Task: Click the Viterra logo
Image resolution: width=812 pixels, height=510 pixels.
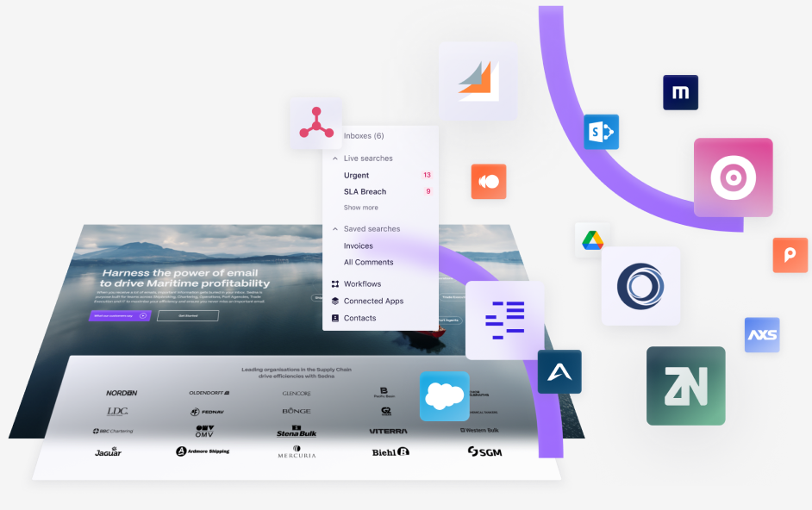Action: coord(389,432)
